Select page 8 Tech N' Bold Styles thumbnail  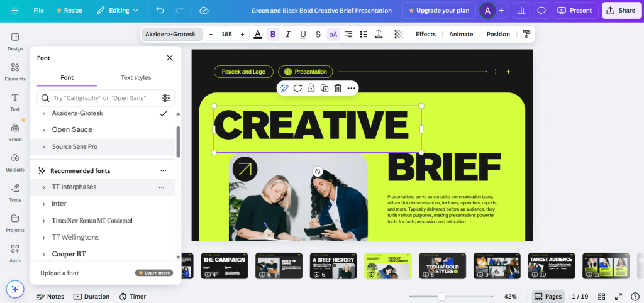tap(442, 266)
